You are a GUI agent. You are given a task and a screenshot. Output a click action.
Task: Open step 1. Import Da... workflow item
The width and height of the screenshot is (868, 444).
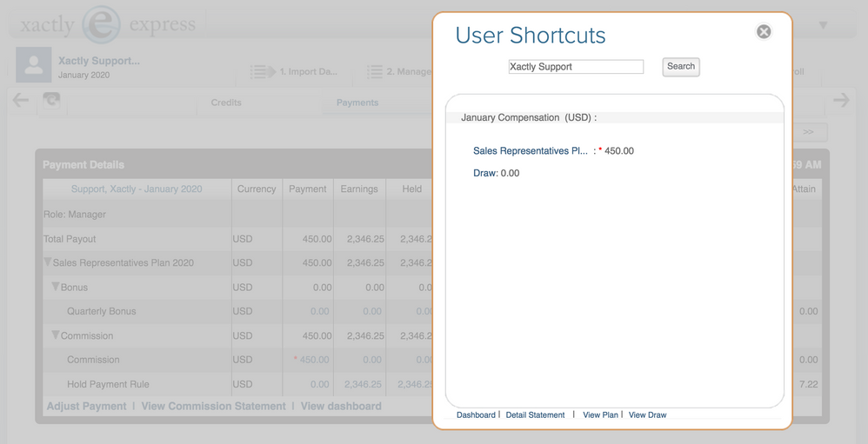coord(309,71)
